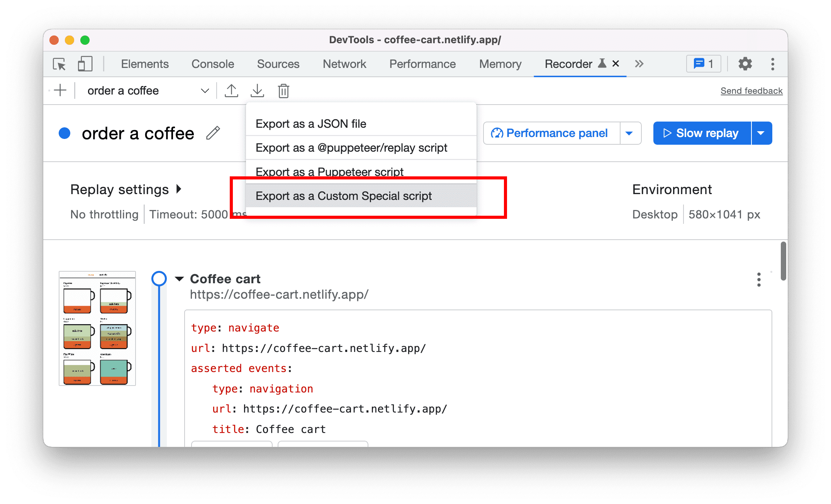Click the upload/export icon in toolbar
This screenshot has height=504, width=831.
(x=232, y=91)
